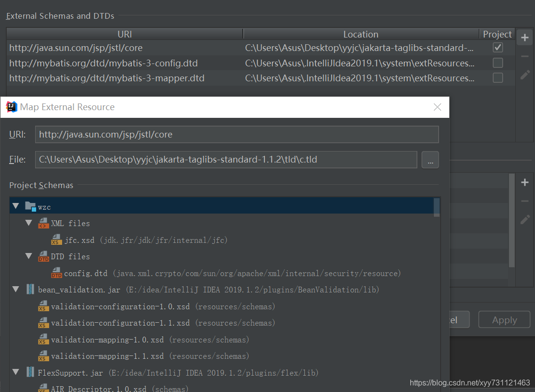535x392 pixels.
Task: Collapse the bean_validation.jar node
Action: [x=16, y=289]
